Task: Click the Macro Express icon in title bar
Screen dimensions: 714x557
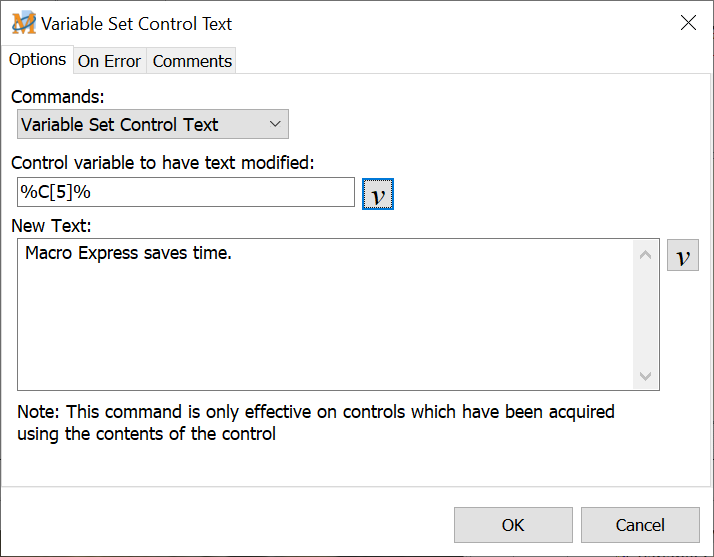Action: [23, 23]
